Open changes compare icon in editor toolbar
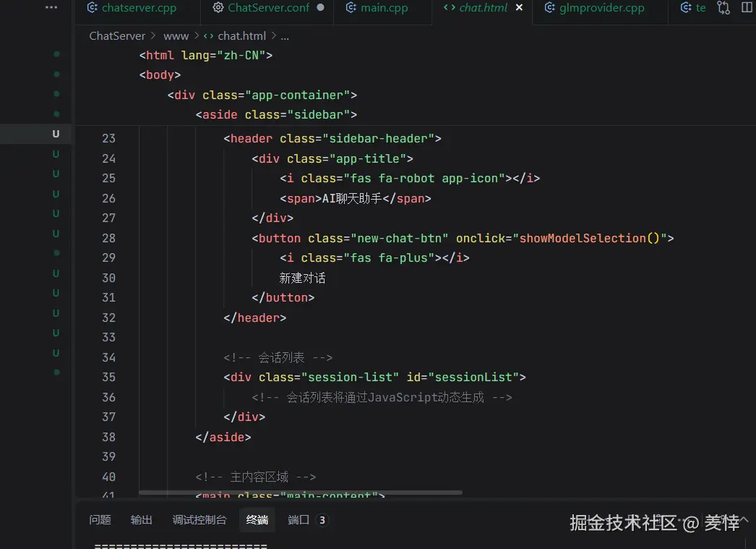 tap(723, 8)
